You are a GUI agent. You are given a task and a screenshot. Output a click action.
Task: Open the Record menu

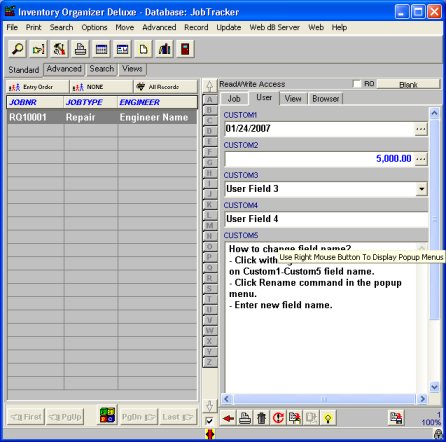pos(196,27)
